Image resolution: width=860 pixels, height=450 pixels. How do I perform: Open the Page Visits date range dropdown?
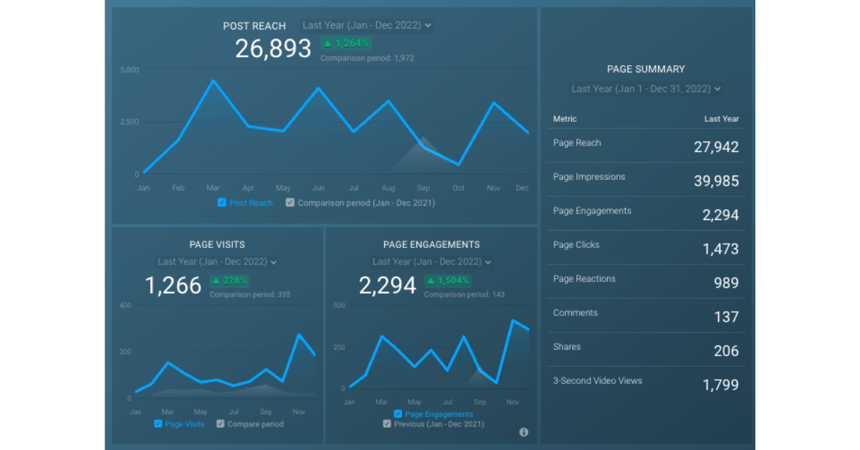pyautogui.click(x=217, y=262)
